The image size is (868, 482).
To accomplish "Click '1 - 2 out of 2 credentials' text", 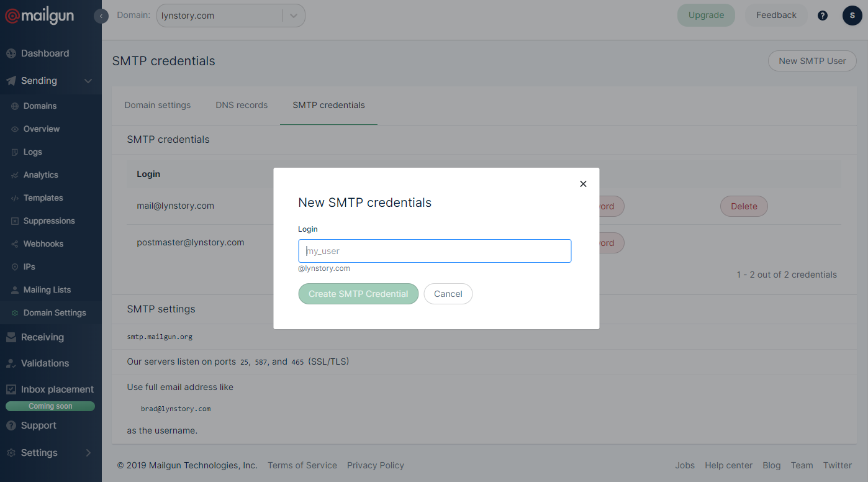I will pos(787,275).
